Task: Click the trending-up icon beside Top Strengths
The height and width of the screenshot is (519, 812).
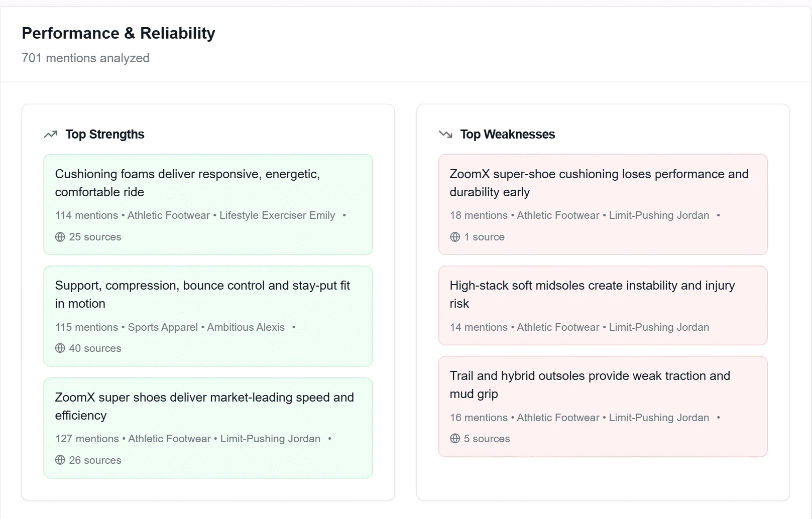Action: (x=51, y=135)
